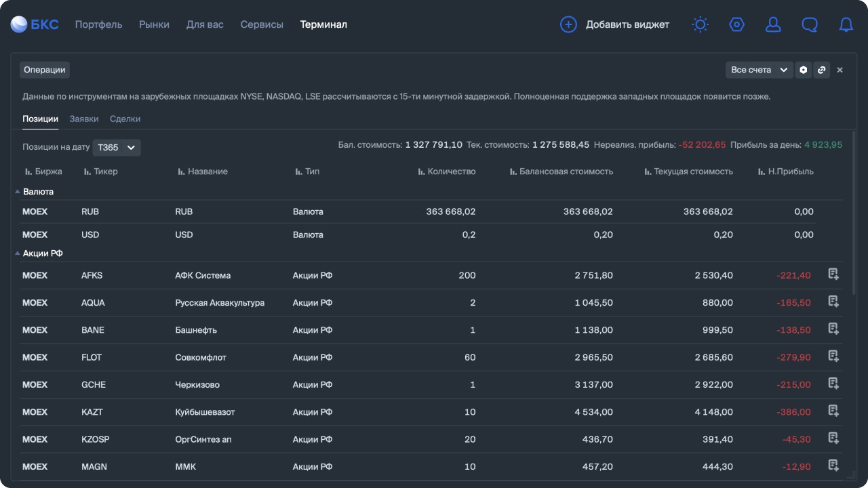Sort by Текущая стоимость column
The image size is (868, 488).
[x=688, y=171]
